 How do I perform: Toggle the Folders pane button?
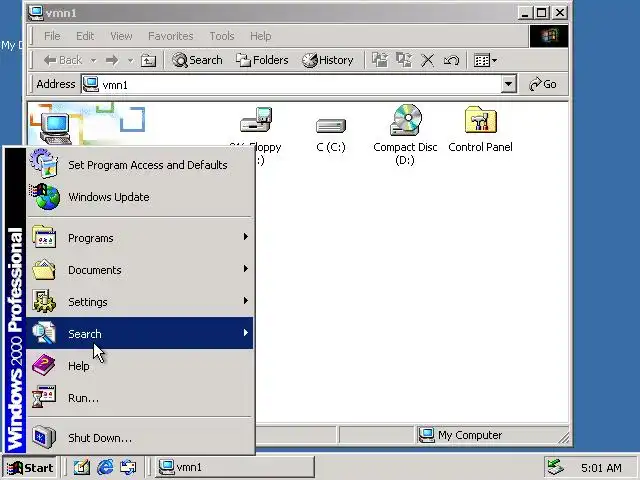pyautogui.click(x=262, y=60)
